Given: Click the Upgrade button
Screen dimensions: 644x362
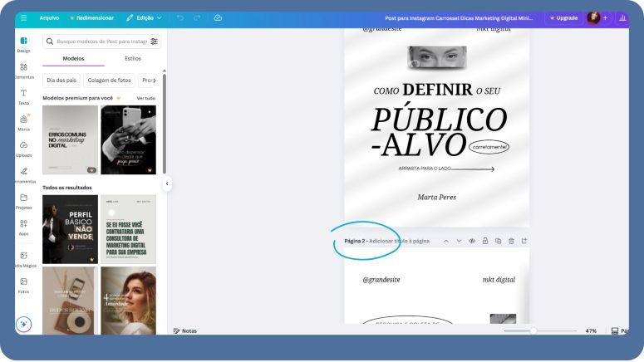Looking at the screenshot, I should coord(563,17).
